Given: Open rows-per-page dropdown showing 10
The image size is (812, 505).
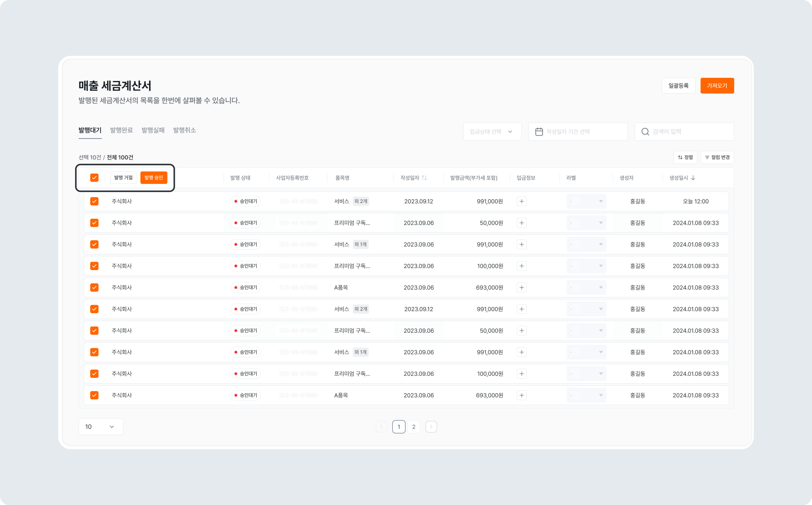Looking at the screenshot, I should 101,426.
